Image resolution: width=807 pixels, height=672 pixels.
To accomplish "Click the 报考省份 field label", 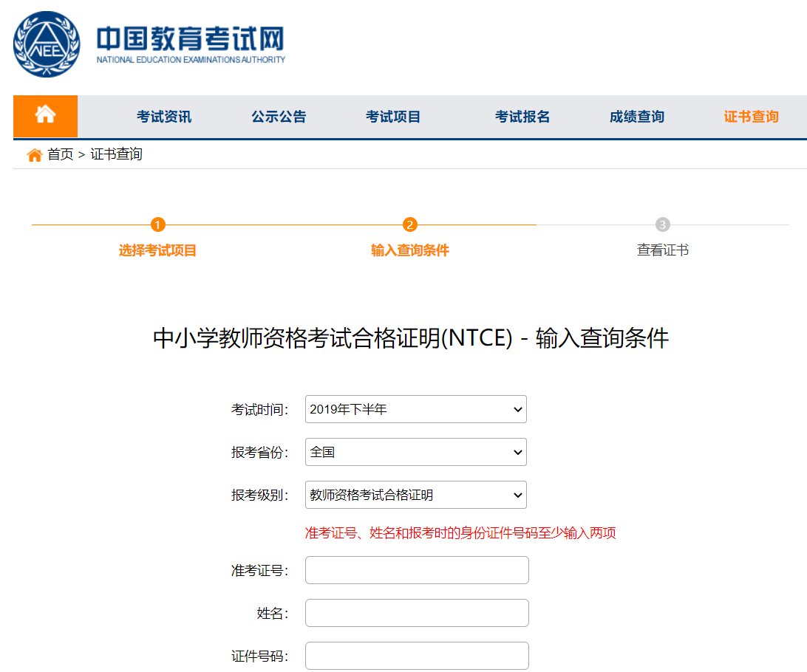I will point(260,453).
